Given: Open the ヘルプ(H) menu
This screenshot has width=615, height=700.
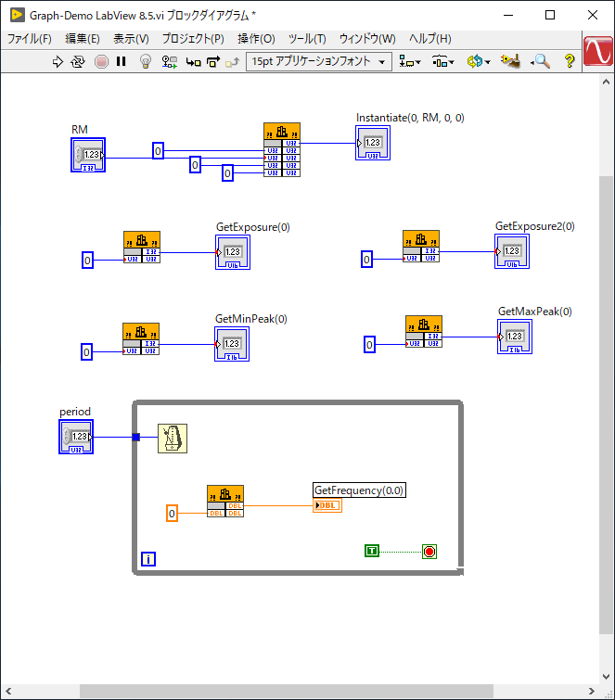Looking at the screenshot, I should pyautogui.click(x=430, y=39).
